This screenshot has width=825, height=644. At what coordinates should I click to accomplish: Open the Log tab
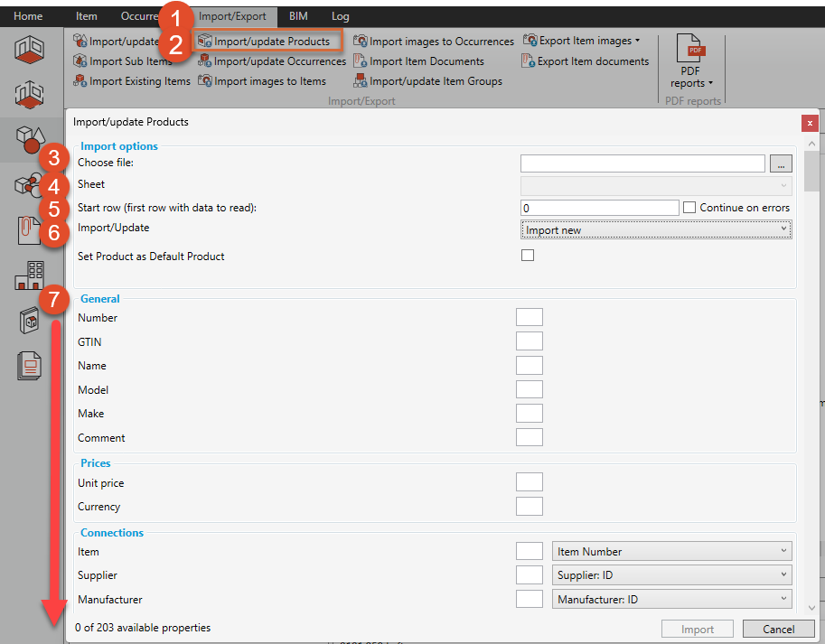[341, 16]
